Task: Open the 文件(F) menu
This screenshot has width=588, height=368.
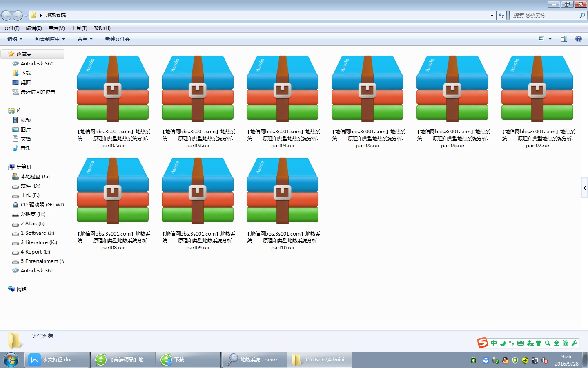Action: 11,28
